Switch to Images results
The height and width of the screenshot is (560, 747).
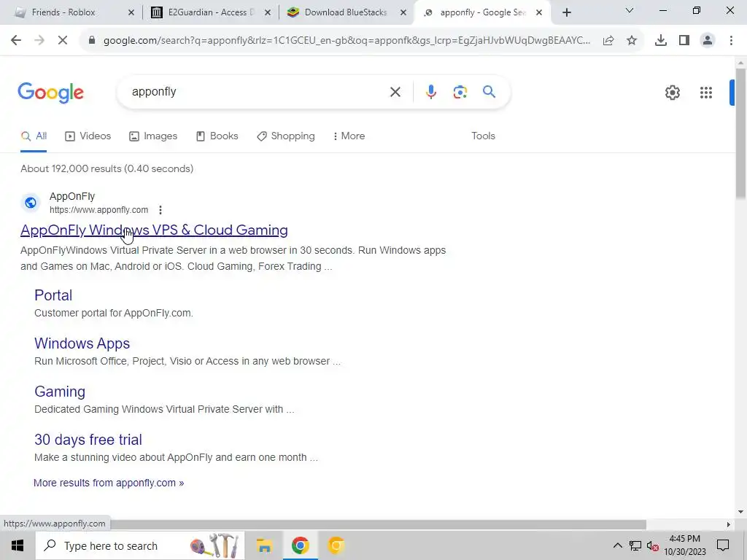tap(153, 136)
